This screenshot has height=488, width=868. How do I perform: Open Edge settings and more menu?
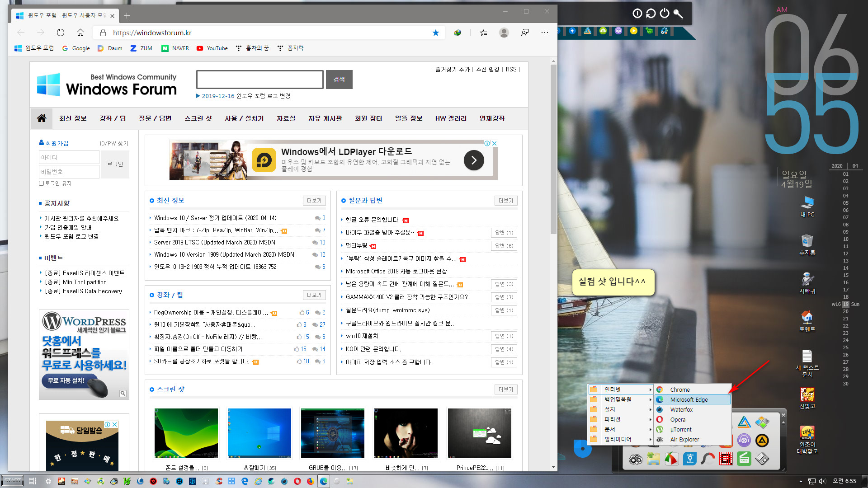pyautogui.click(x=545, y=33)
